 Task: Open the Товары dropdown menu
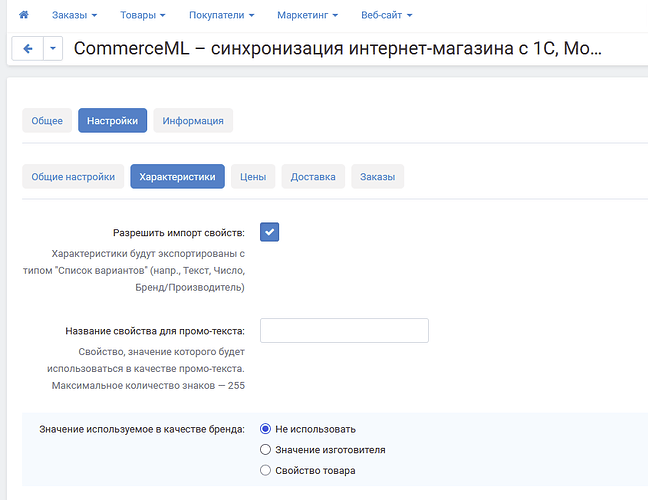(142, 15)
